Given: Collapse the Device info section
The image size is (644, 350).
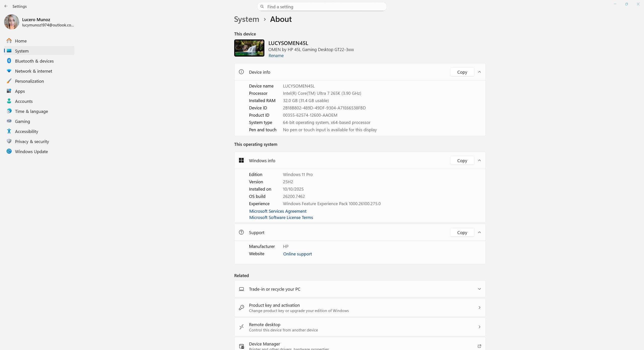Looking at the screenshot, I should [479, 72].
